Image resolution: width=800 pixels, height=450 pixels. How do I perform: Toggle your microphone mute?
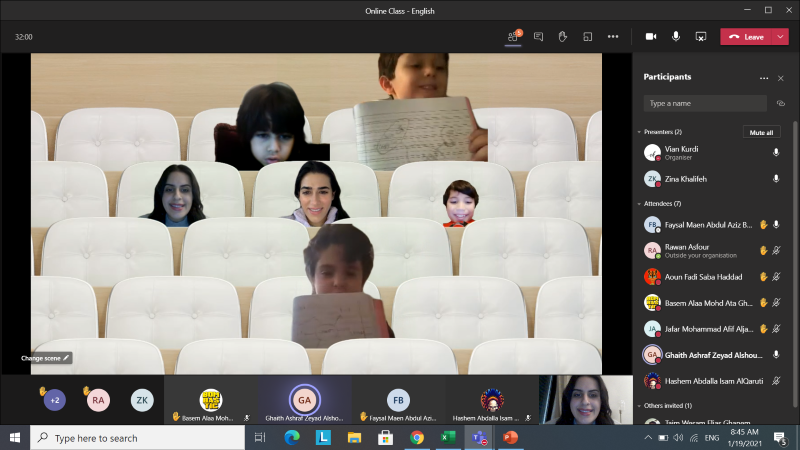click(676, 36)
